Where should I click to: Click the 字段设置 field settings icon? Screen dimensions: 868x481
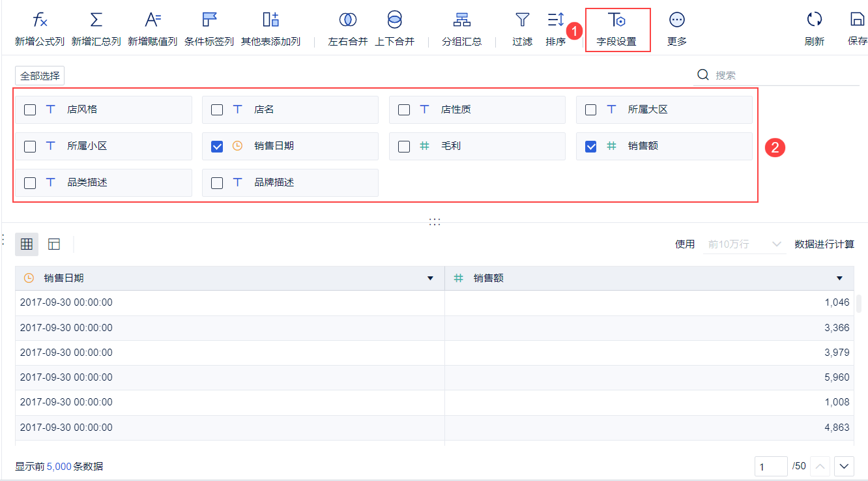pyautogui.click(x=617, y=28)
